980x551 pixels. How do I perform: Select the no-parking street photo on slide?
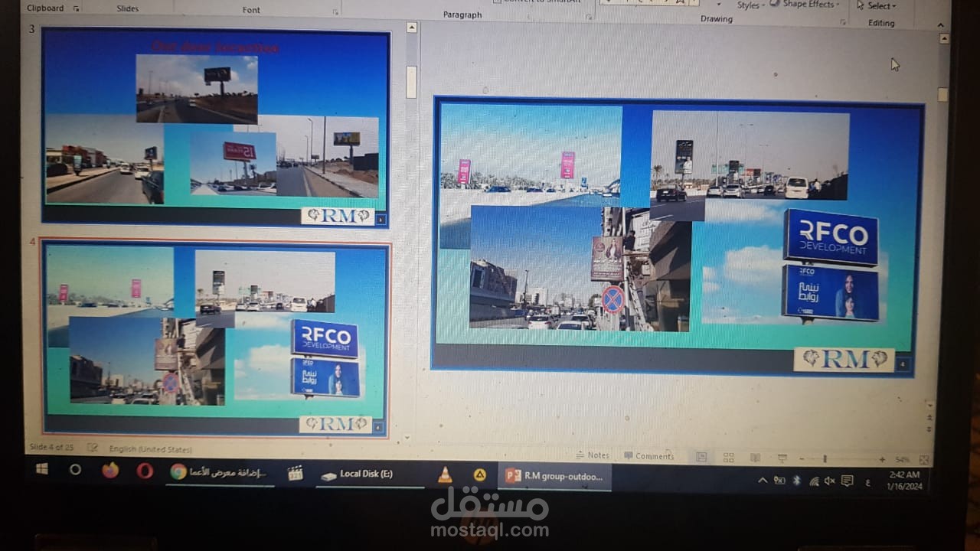click(x=580, y=268)
